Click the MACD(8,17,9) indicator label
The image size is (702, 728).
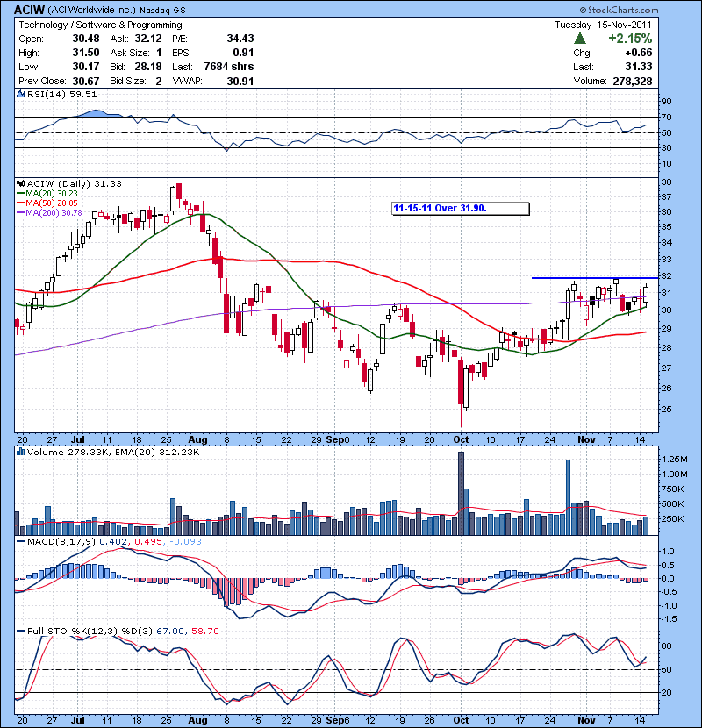click(61, 541)
